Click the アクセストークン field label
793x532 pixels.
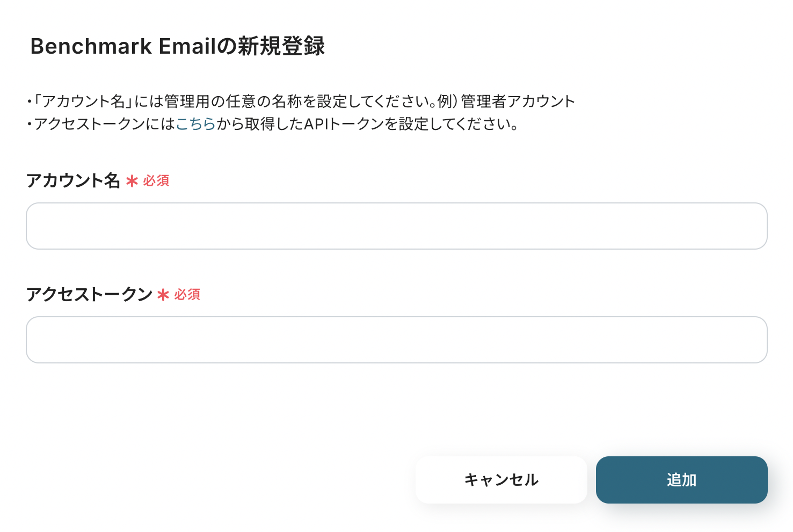click(x=89, y=294)
